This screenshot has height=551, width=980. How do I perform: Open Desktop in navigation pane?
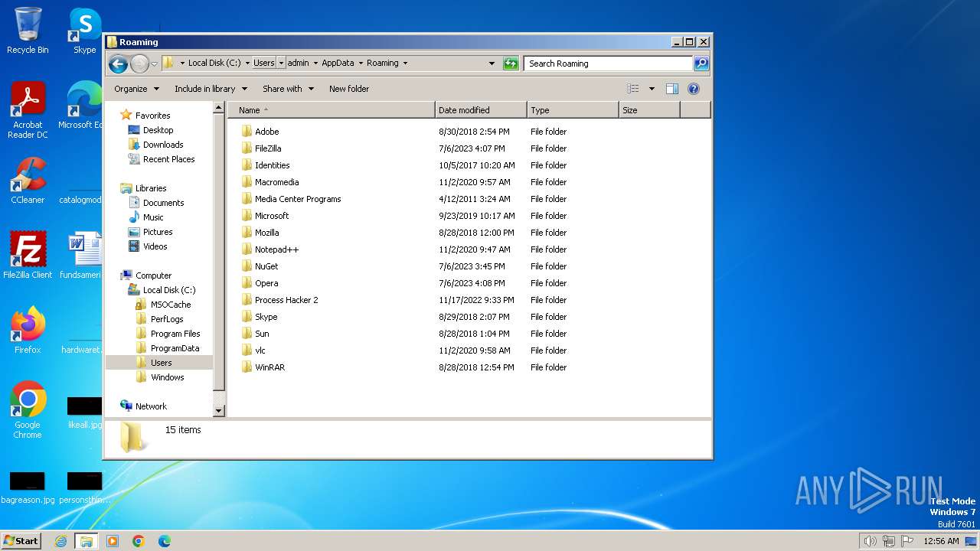click(158, 130)
